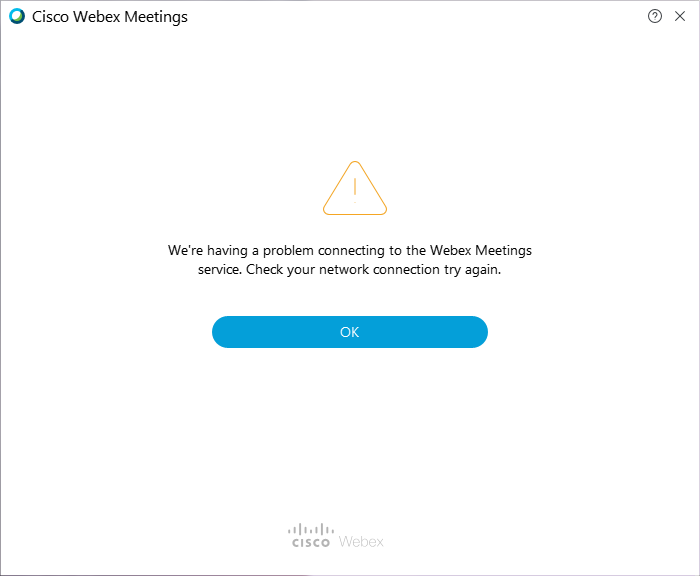Click the word "Meetings" in the title bar
Screen dimensions: 700x576
(156, 17)
